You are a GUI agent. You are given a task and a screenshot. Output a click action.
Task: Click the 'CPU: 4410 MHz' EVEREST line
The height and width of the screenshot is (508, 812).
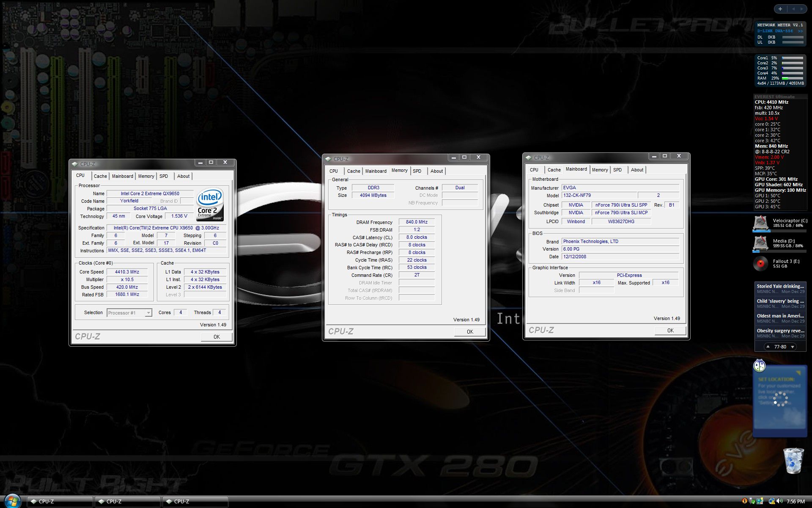(771, 102)
